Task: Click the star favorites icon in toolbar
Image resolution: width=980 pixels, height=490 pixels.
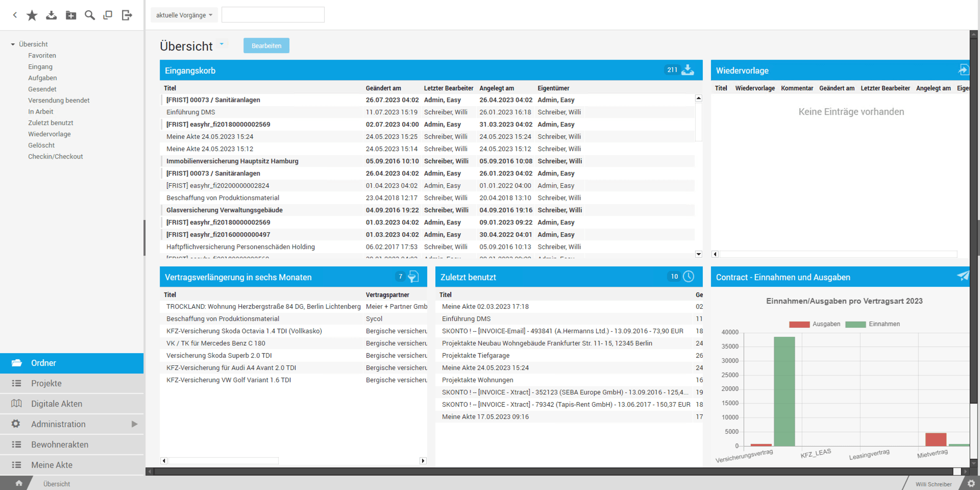Action: tap(32, 15)
